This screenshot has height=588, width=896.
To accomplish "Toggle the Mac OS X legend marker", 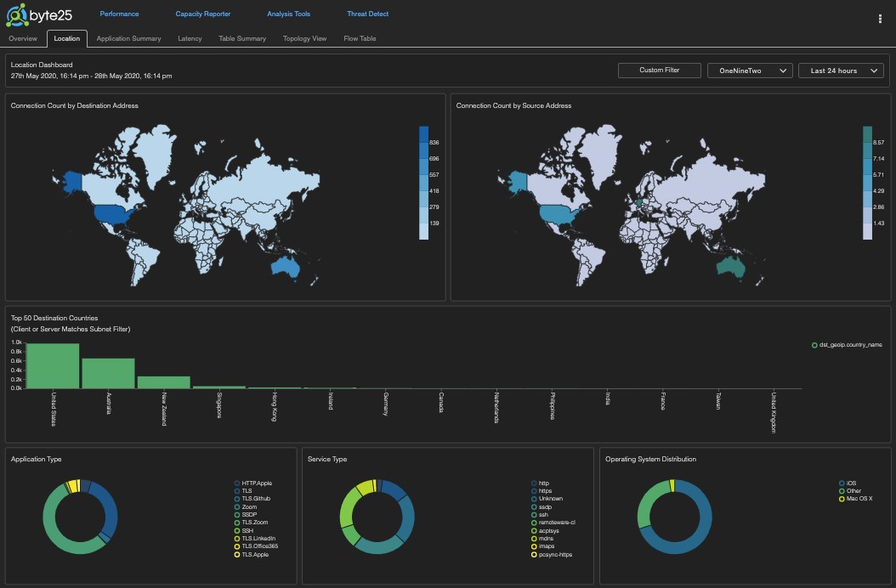I will tap(842, 499).
